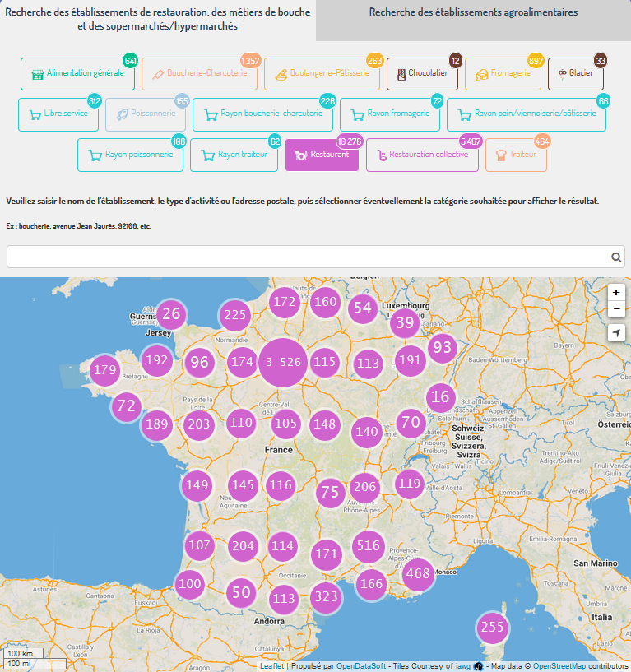Zoom in on the map
The image size is (631, 672).
coord(616,292)
